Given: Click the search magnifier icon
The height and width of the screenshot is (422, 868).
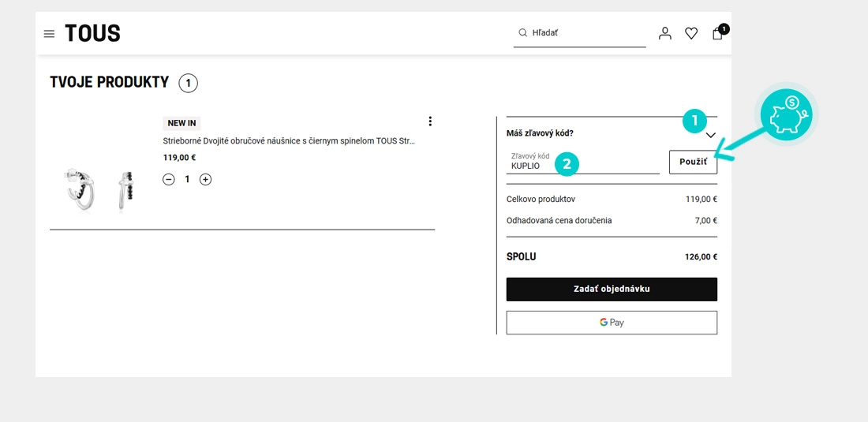Looking at the screenshot, I should coord(522,32).
